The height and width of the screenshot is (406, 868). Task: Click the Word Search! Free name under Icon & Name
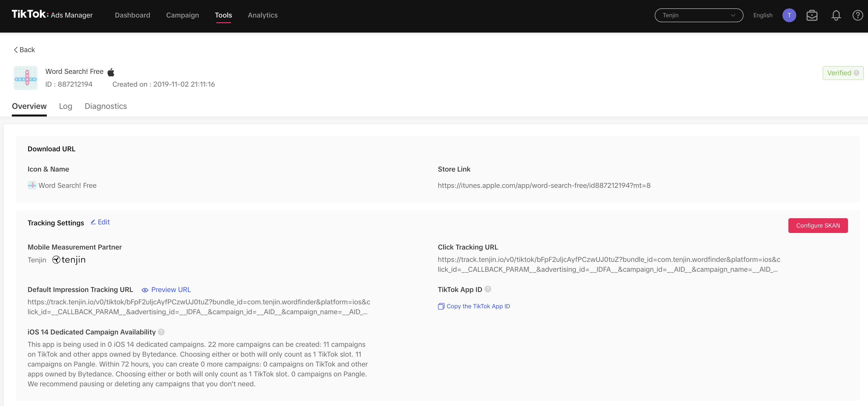[x=67, y=185]
